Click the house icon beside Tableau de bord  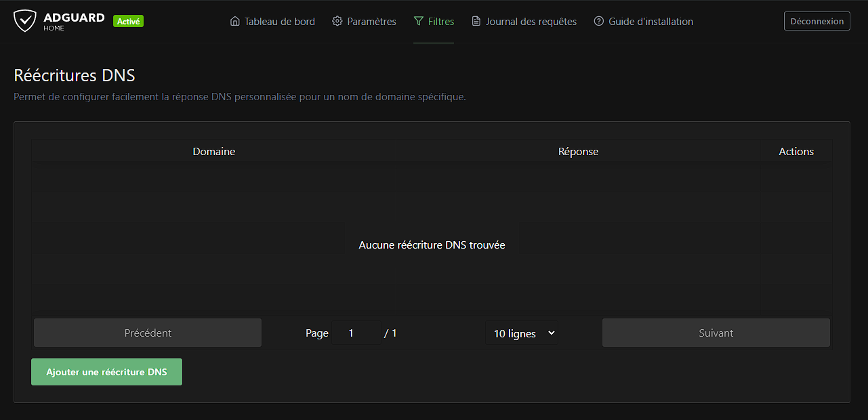tap(235, 21)
